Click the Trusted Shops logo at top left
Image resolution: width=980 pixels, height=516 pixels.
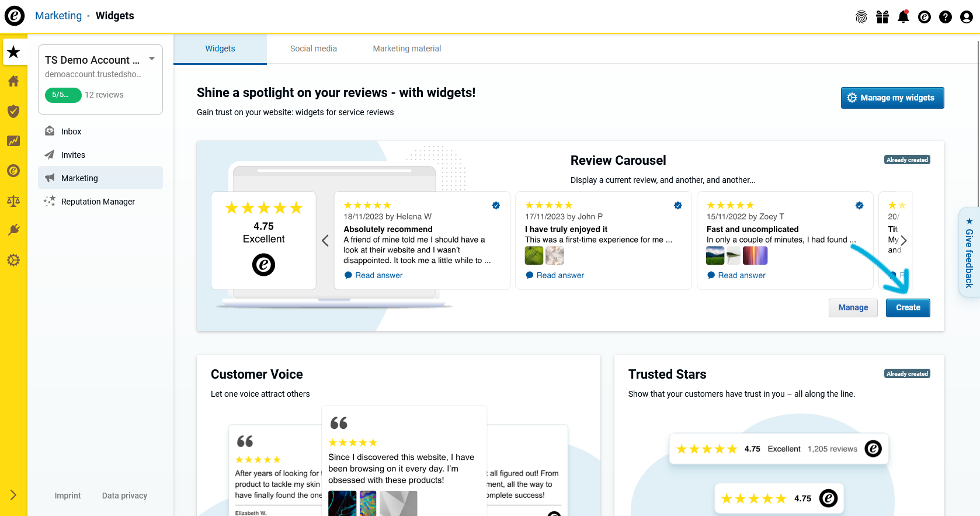[15, 16]
